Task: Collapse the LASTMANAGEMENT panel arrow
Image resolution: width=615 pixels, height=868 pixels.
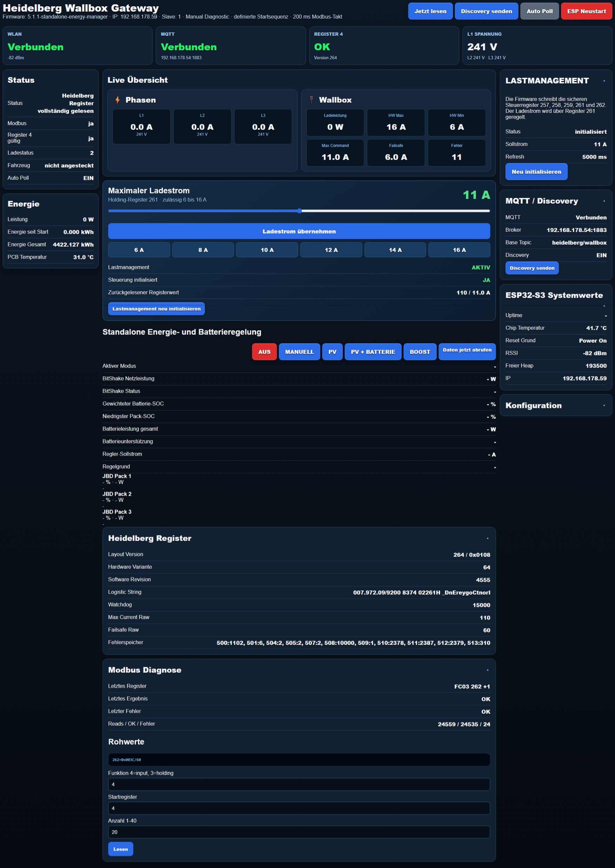Action: 604,81
